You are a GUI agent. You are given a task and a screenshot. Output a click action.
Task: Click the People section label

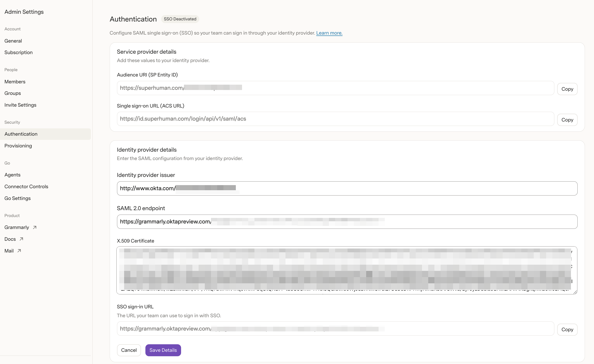pos(11,70)
